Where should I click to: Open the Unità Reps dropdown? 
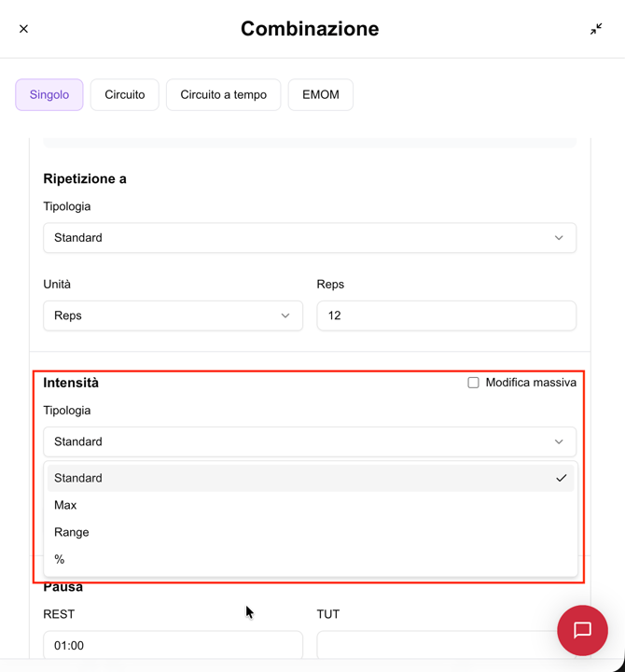(x=173, y=315)
